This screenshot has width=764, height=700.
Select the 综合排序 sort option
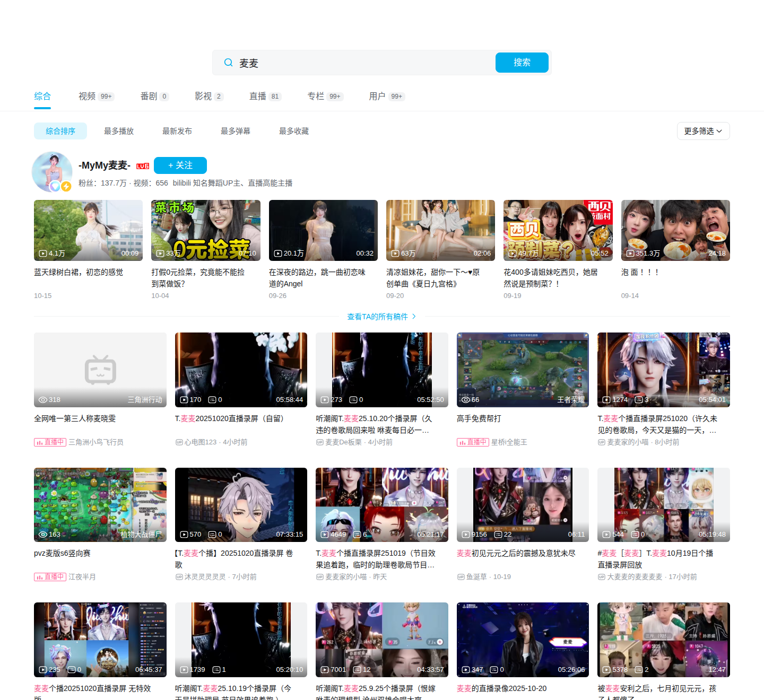pyautogui.click(x=60, y=131)
